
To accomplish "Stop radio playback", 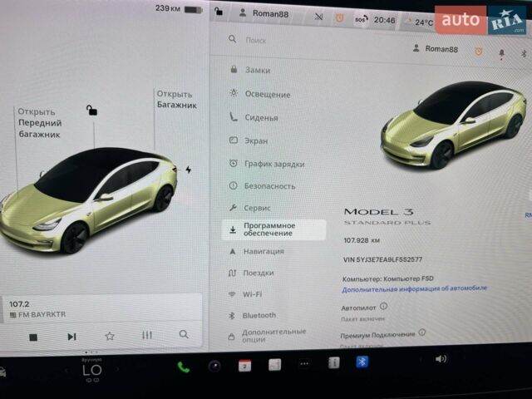I will click(33, 337).
